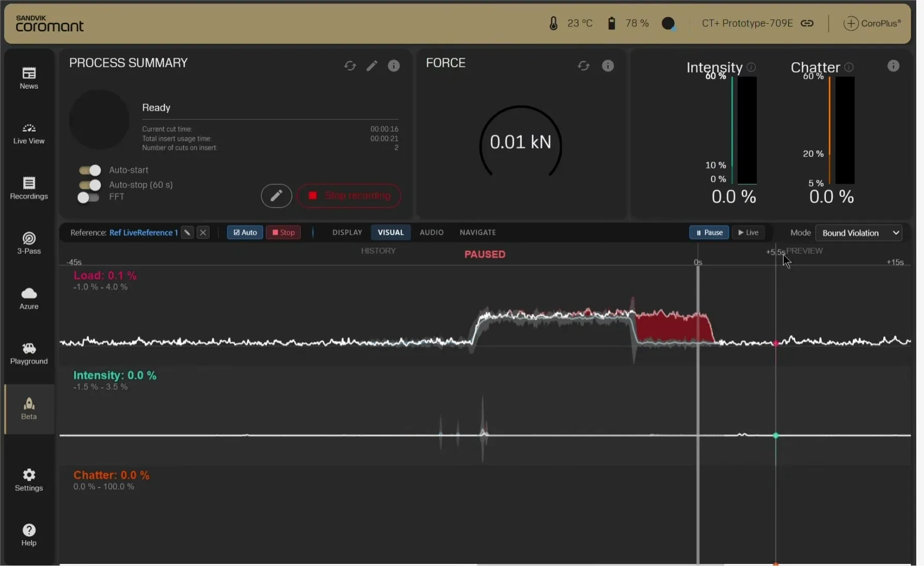Open the 3-Pass sidebar tool

click(x=29, y=243)
